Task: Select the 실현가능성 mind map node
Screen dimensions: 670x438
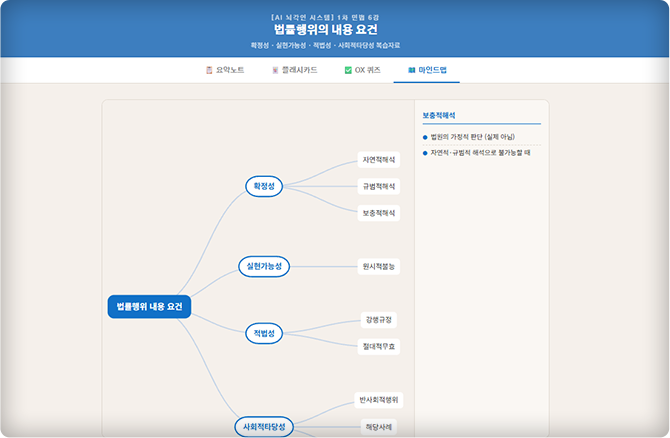Action: (x=264, y=266)
